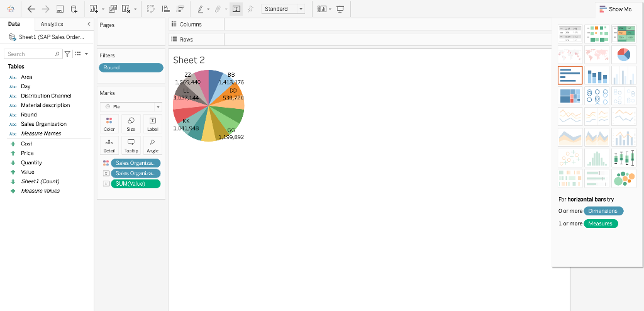Viewport: 644px width, 311px height.
Task: Open the Standard fit dropdown
Action: pyautogui.click(x=283, y=9)
